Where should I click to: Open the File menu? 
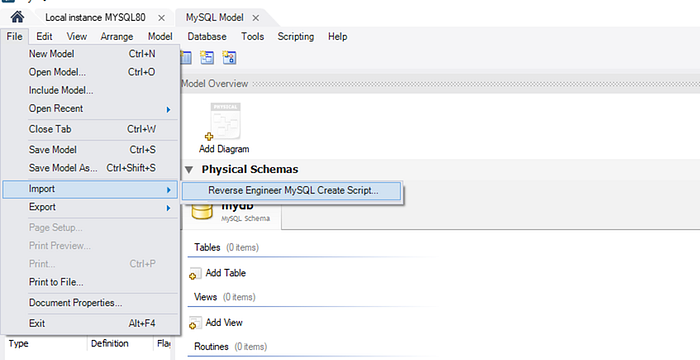[x=15, y=37]
